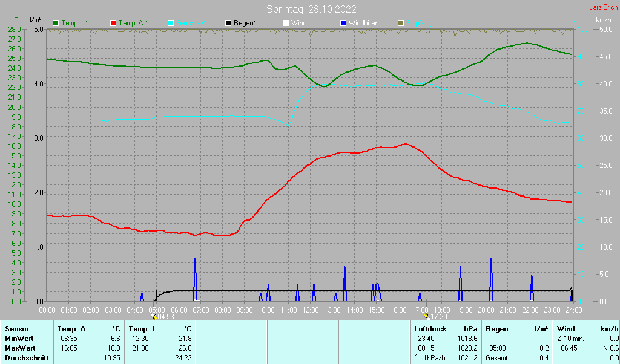Click the rain total value '0.4'

pyautogui.click(x=544, y=358)
